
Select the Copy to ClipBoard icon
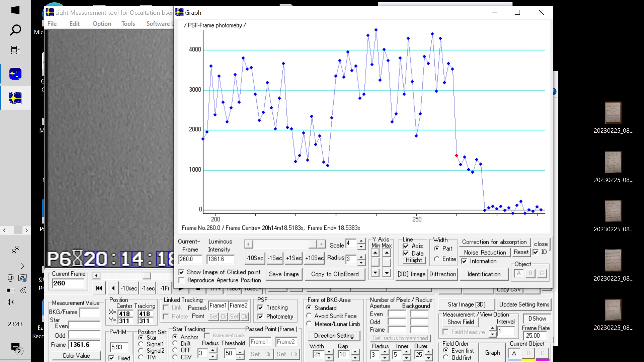(335, 274)
